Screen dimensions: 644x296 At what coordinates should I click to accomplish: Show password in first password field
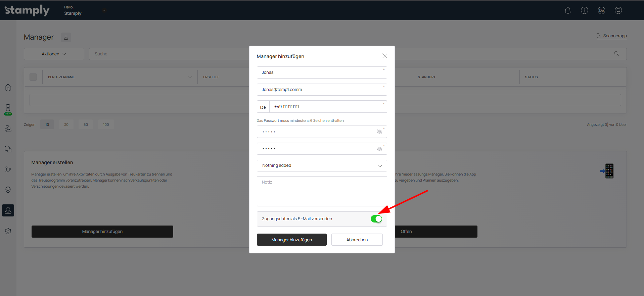click(x=379, y=132)
